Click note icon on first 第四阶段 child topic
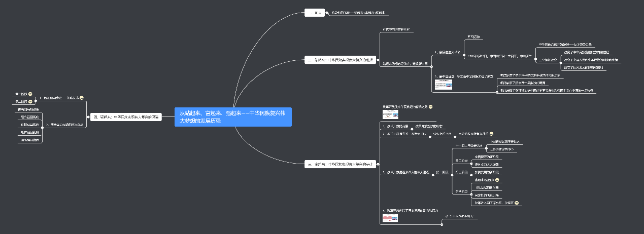Image resolution: width=644 pixels, height=234 pixels. (x=497, y=180)
